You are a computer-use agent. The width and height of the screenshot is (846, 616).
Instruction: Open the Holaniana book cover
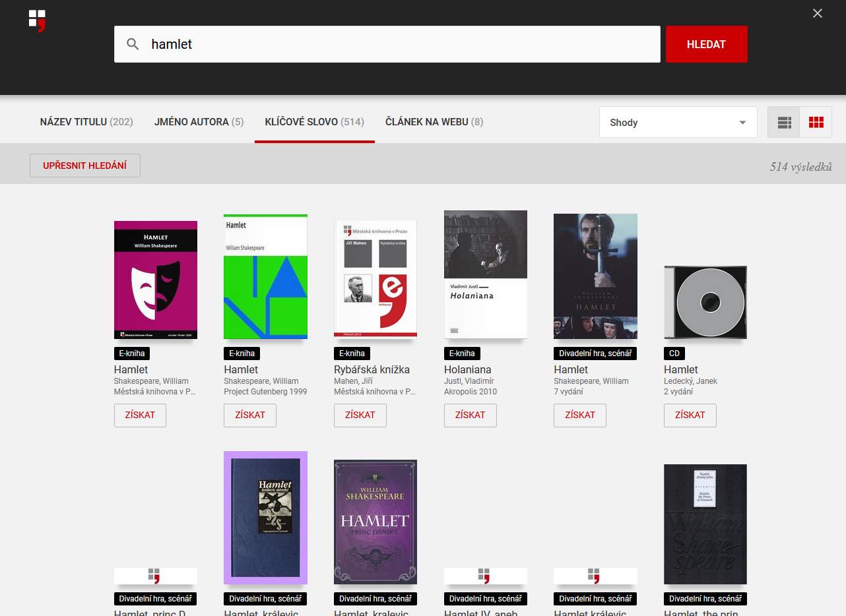485,274
